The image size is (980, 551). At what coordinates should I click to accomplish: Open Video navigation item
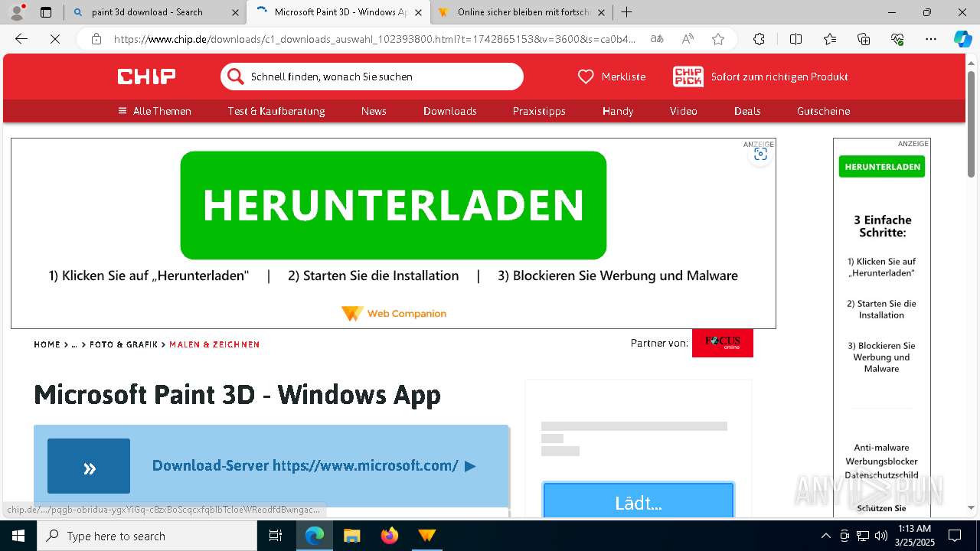(684, 111)
